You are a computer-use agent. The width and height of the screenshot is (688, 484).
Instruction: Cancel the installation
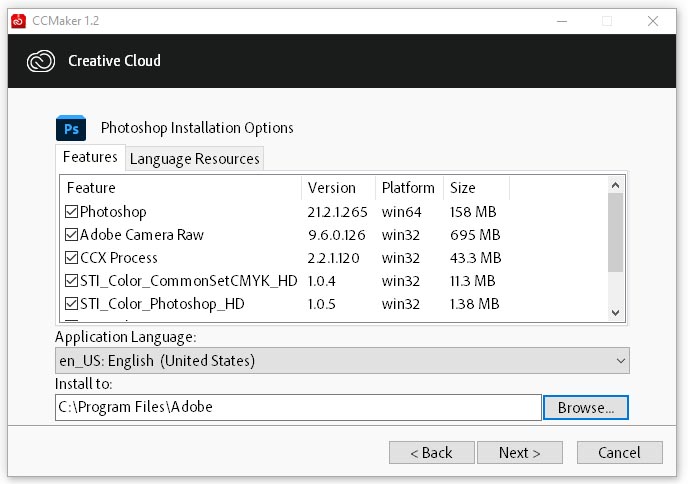pyautogui.click(x=620, y=452)
